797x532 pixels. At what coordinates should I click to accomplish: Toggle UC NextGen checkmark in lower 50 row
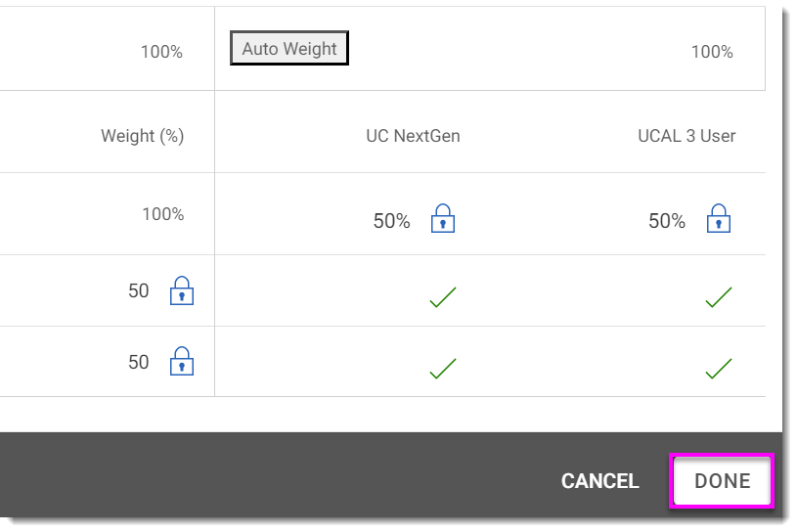443,369
